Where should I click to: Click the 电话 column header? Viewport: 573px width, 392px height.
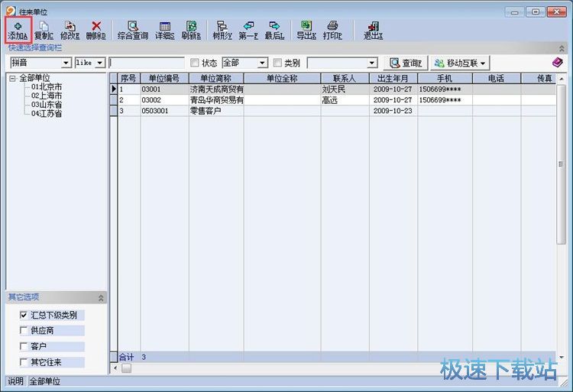tap(497, 78)
